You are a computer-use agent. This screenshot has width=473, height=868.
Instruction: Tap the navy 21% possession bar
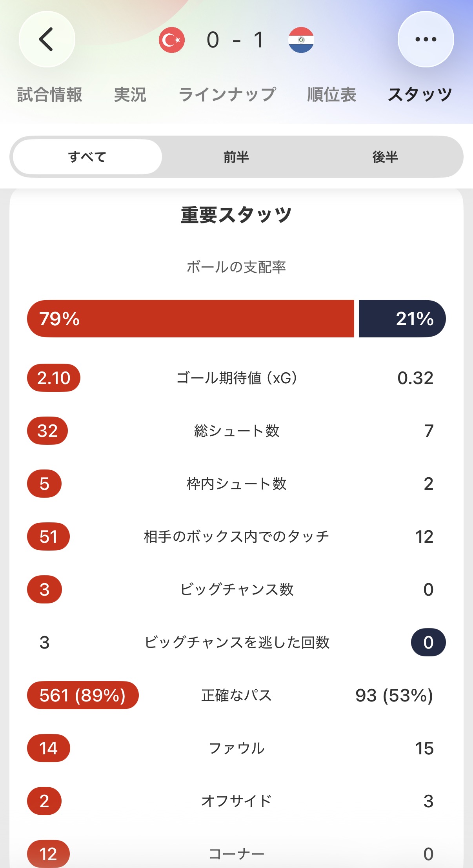pyautogui.click(x=402, y=319)
